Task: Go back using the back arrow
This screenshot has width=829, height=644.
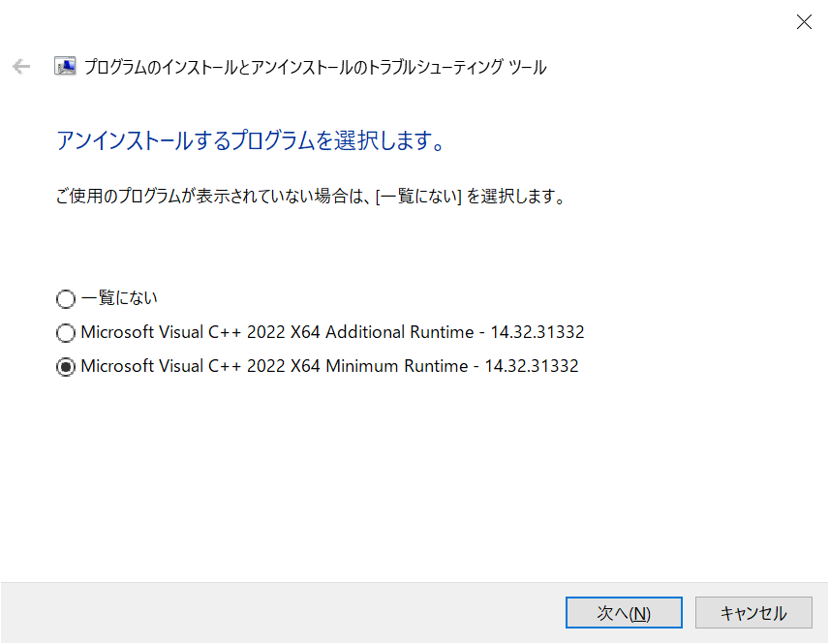Action: tap(21, 67)
